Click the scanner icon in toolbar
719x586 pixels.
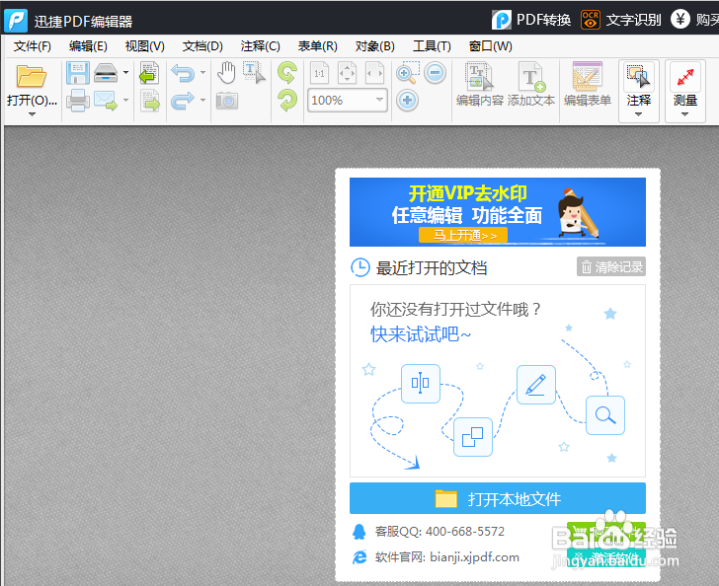coord(105,73)
